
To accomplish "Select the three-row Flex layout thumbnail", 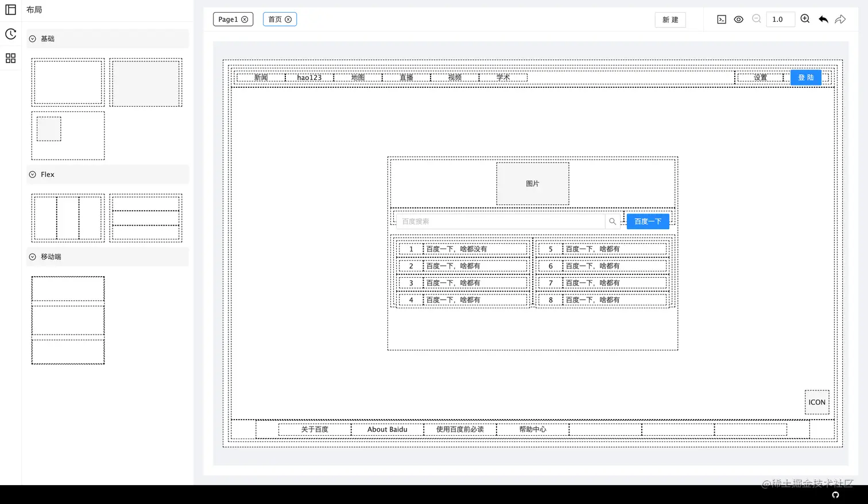I will click(x=146, y=218).
